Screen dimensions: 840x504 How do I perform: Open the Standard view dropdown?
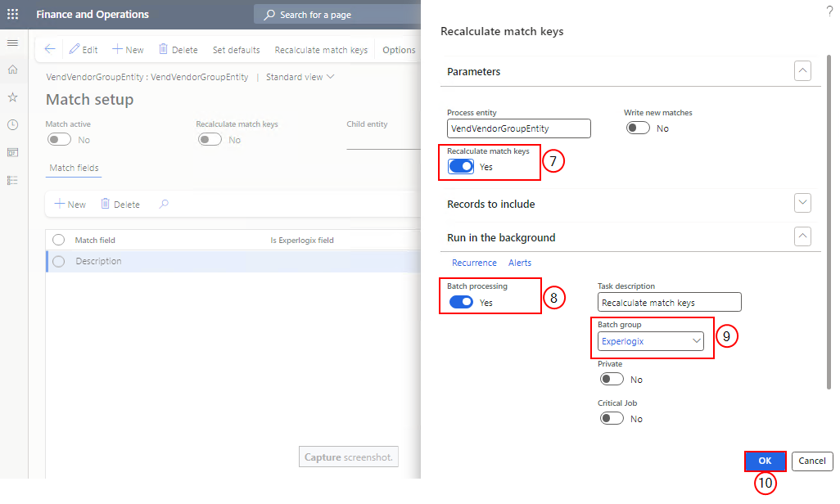coord(300,77)
